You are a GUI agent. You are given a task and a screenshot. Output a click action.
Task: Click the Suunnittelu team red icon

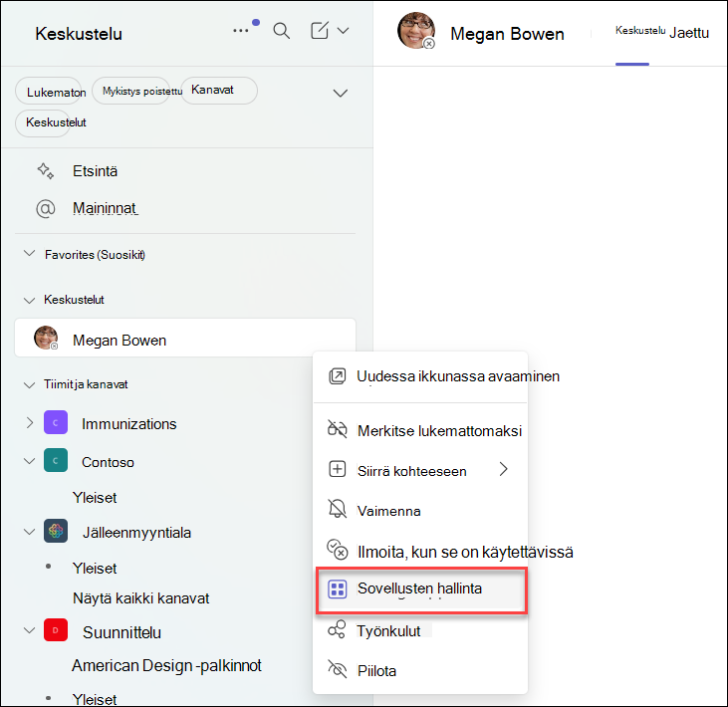click(56, 630)
